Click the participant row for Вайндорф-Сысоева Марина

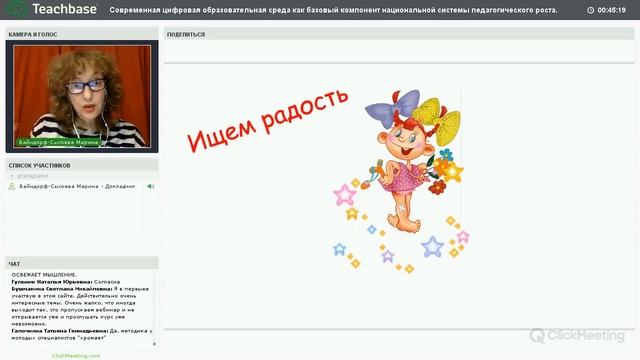point(81,186)
